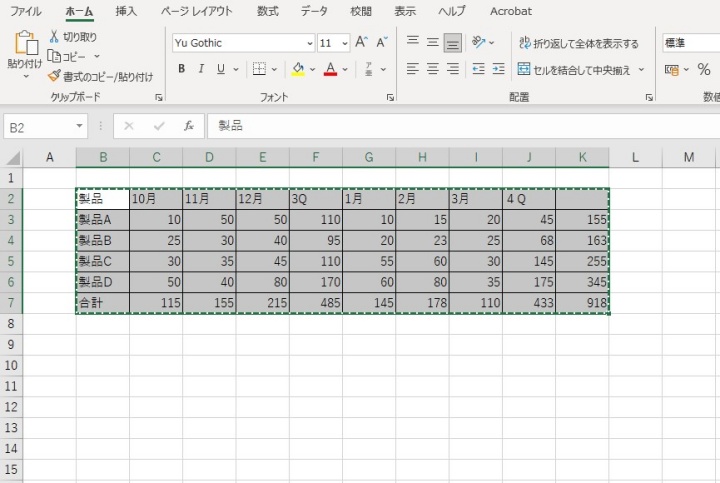This screenshot has width=720, height=483.
Task: Open the font group dialog launcher
Action: click(x=390, y=97)
